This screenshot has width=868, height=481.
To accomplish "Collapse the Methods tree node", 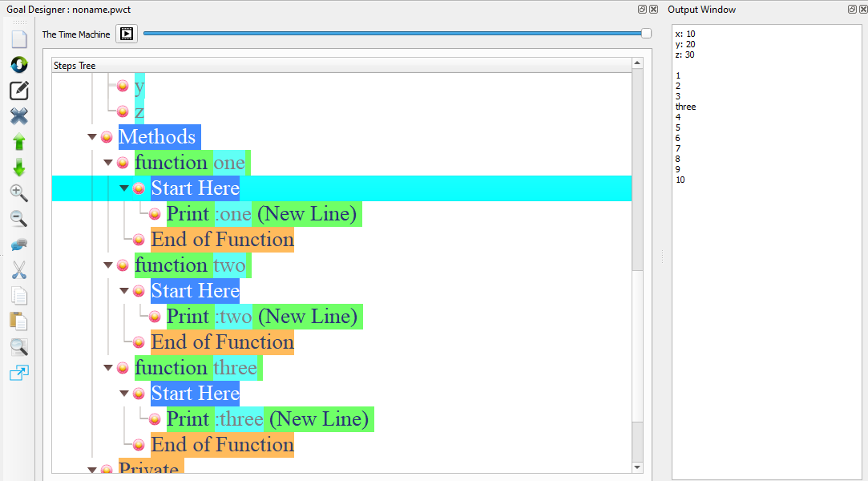I will [x=92, y=137].
